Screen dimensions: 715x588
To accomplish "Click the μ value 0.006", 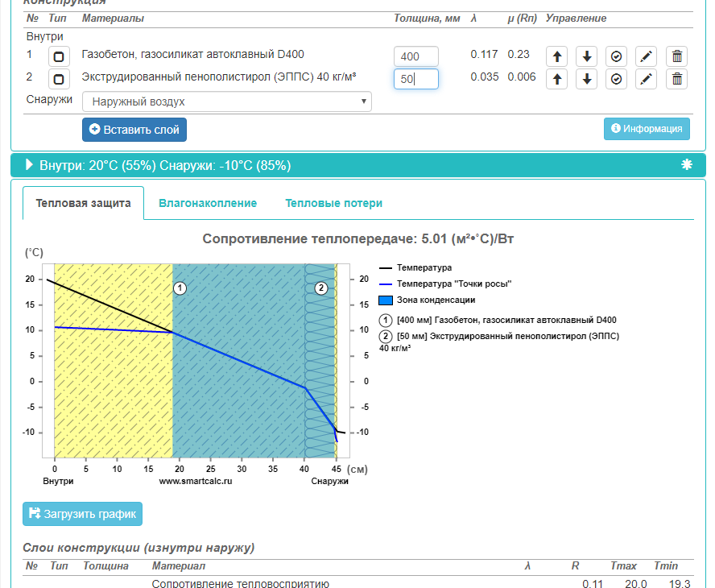I will pos(522,77).
